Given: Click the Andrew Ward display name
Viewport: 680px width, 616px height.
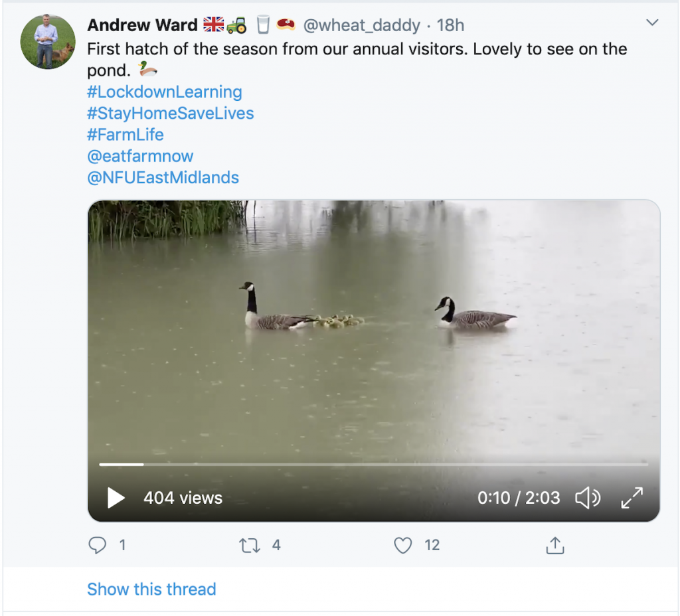Looking at the screenshot, I should pos(143,25).
